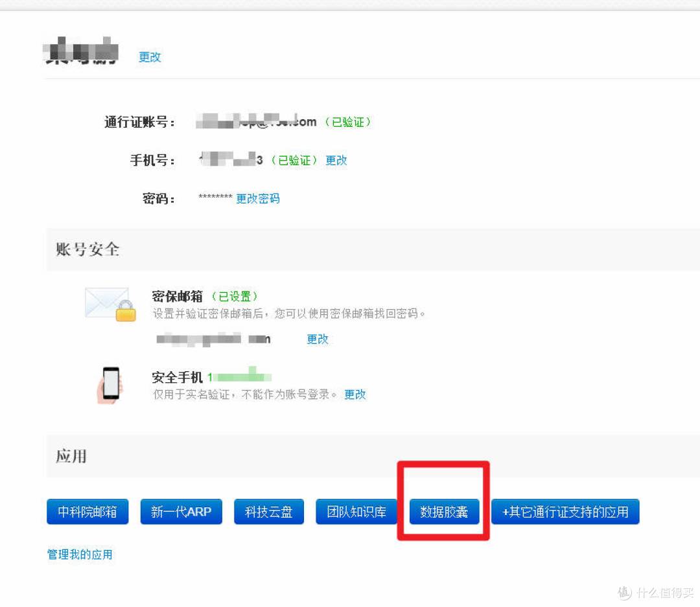
Task: Click 仅用于实名验证 description text
Action: [244, 395]
